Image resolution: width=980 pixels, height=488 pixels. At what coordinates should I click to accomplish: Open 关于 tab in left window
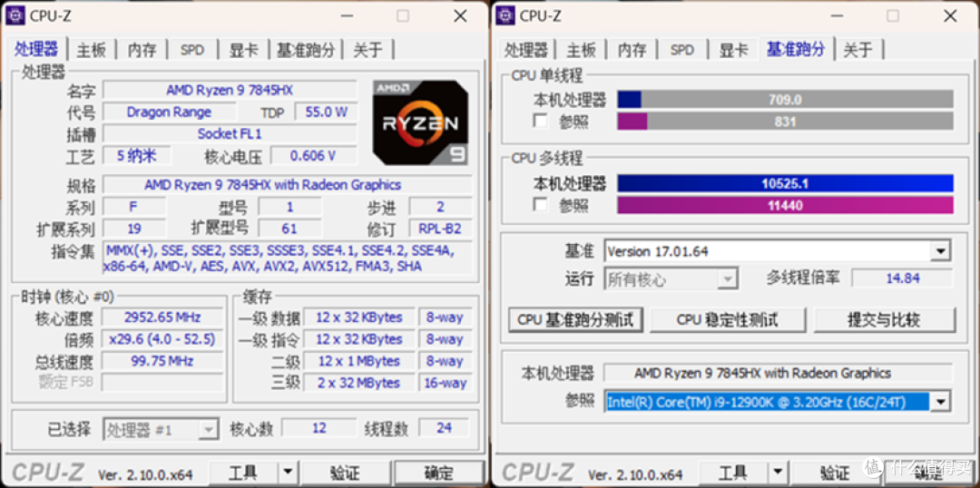click(x=368, y=50)
